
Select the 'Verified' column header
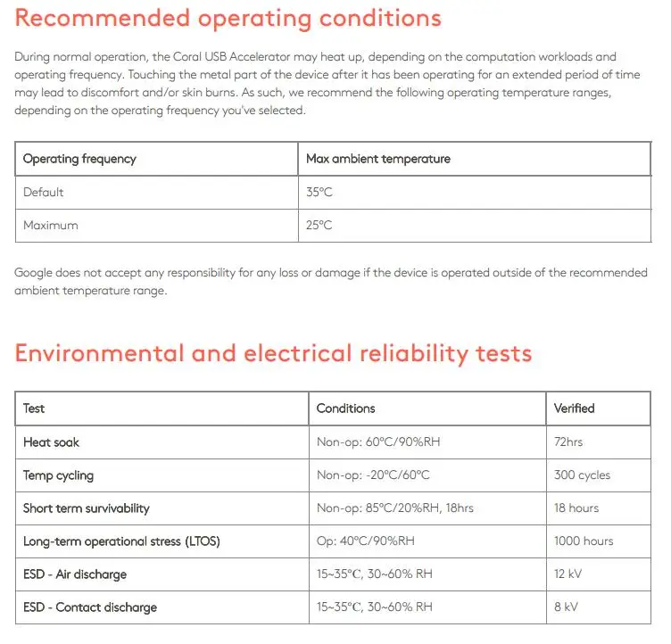(x=574, y=409)
